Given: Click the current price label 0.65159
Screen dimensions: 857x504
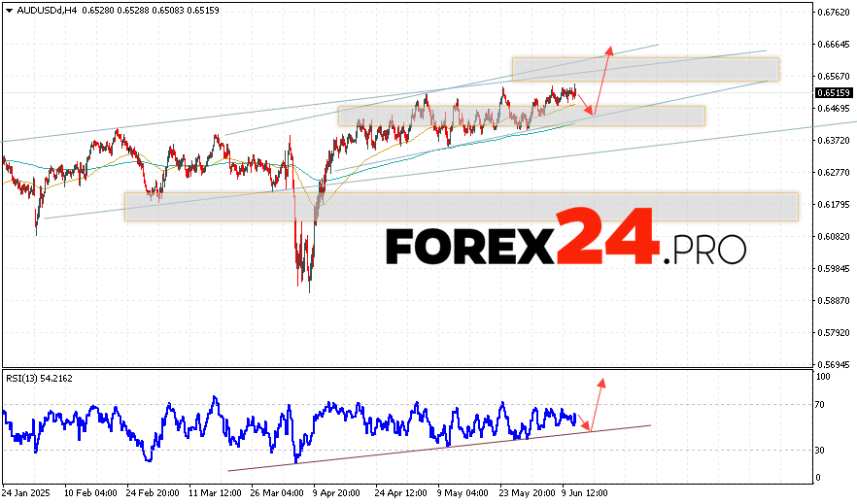Looking at the screenshot, I should click(x=833, y=92).
